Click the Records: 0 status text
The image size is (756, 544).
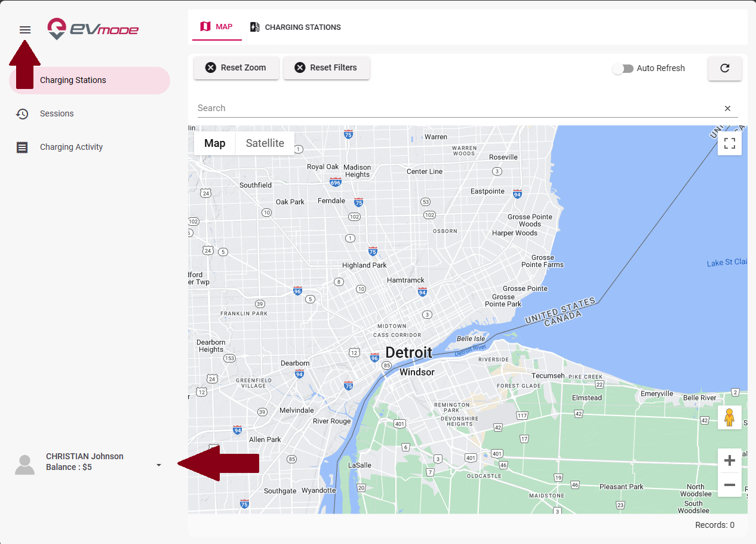pos(715,525)
